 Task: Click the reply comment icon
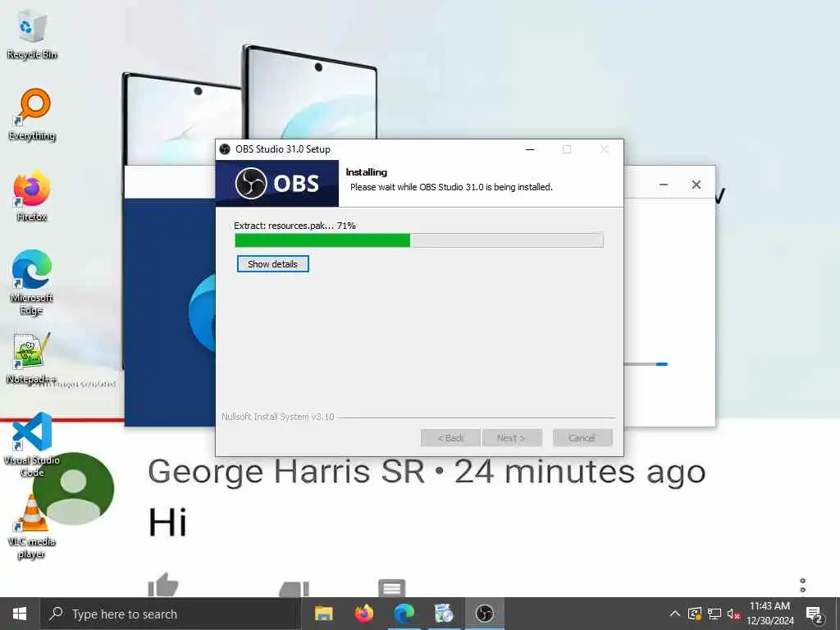pyautogui.click(x=391, y=588)
